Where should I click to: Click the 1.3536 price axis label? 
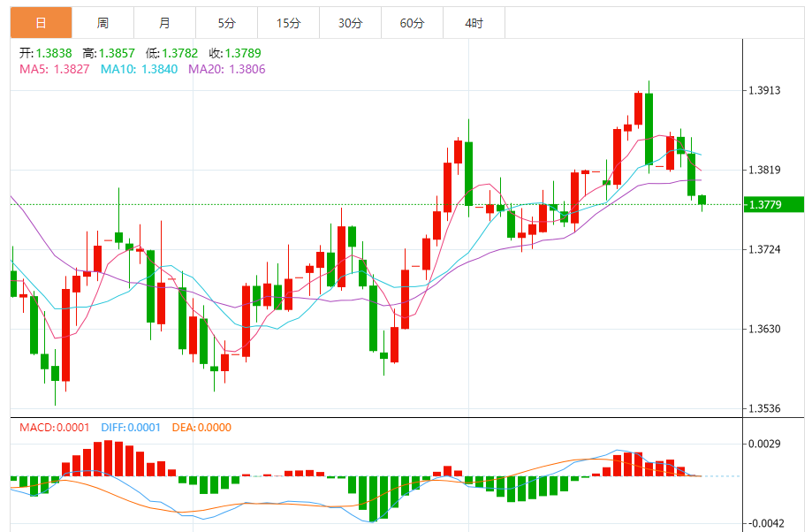tap(764, 408)
